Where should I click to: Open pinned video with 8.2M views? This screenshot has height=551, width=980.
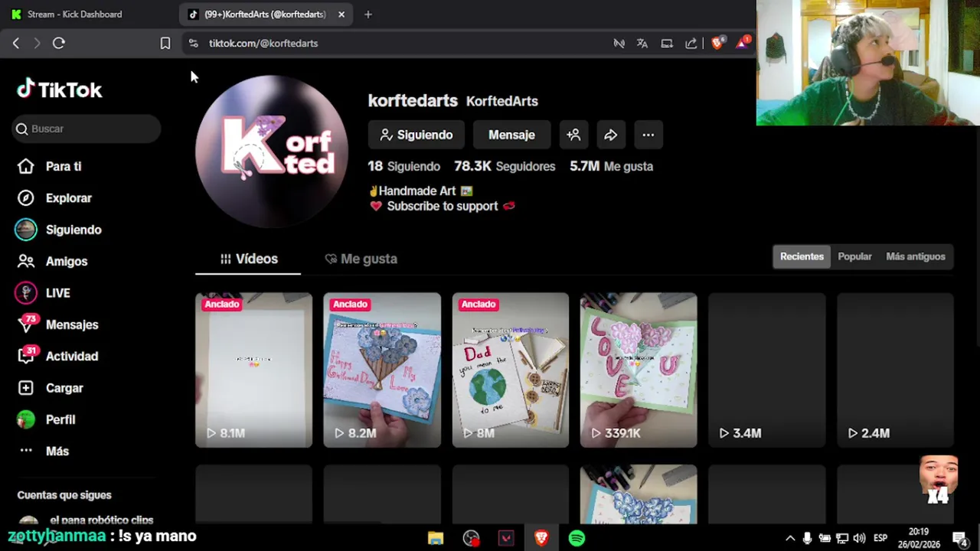(x=382, y=370)
